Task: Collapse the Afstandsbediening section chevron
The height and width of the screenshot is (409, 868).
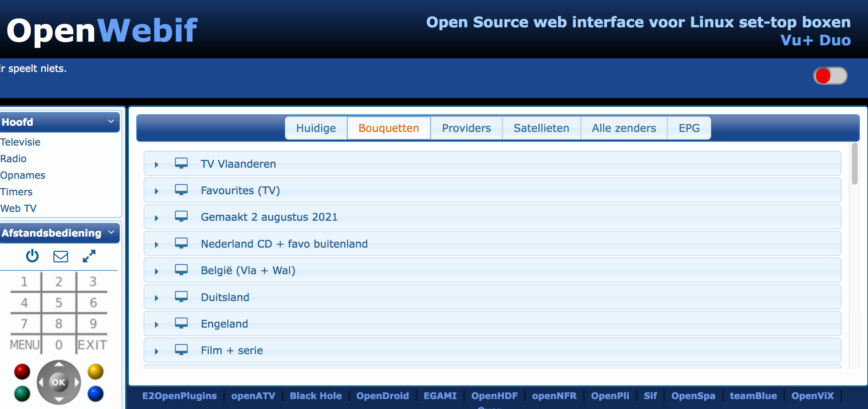Action: (x=111, y=233)
